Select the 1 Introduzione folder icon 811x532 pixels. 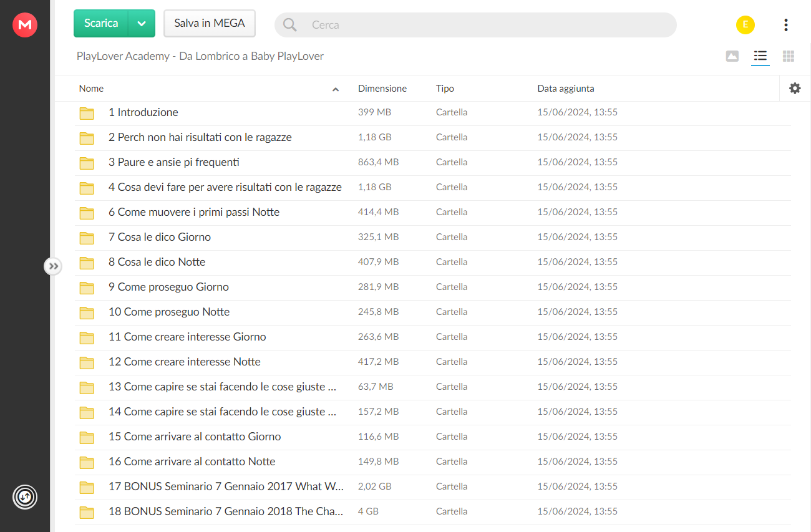[87, 113]
